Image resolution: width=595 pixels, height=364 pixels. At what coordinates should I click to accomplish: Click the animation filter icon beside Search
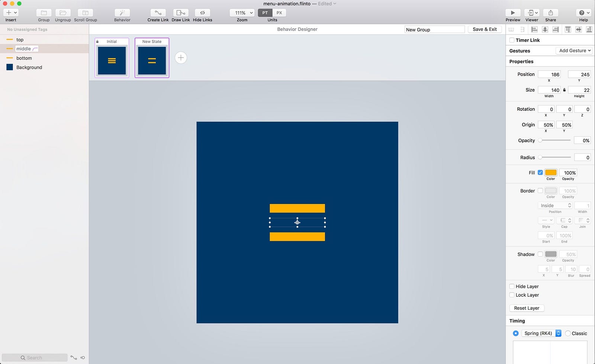coord(83,358)
